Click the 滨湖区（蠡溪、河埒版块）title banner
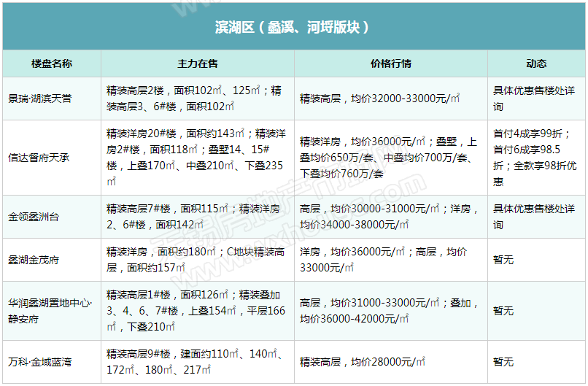Image resolution: width=588 pixels, height=386 pixels. point(293,28)
